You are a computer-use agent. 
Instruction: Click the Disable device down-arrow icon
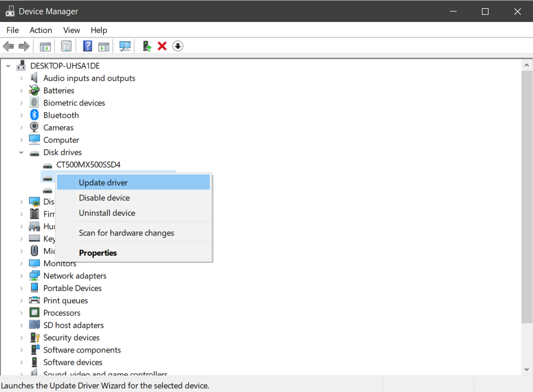click(x=178, y=46)
